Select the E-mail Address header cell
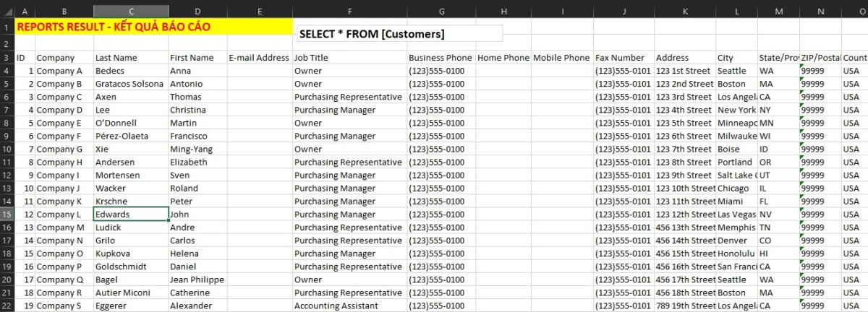 (260, 58)
